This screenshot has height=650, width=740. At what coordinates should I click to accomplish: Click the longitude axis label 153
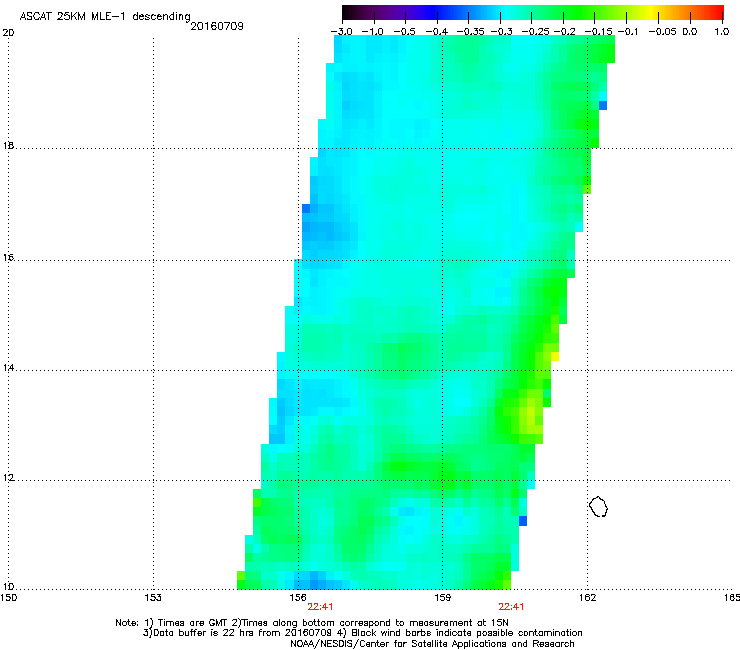(153, 598)
